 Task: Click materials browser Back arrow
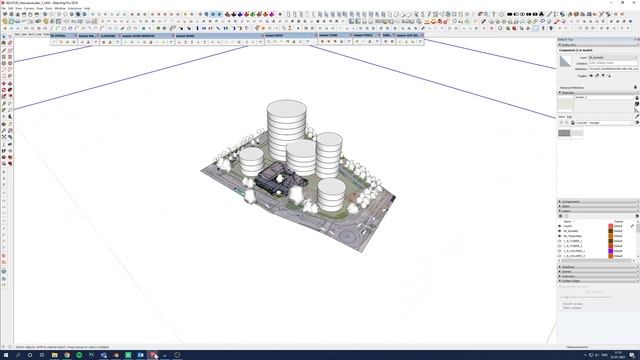point(561,122)
